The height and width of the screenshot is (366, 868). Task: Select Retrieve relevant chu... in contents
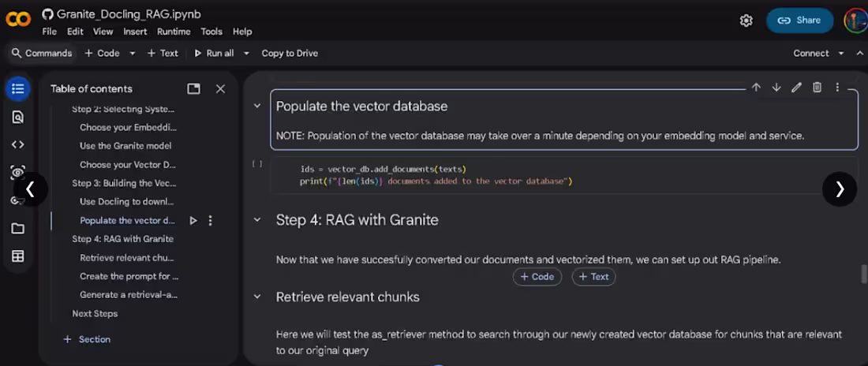127,257
